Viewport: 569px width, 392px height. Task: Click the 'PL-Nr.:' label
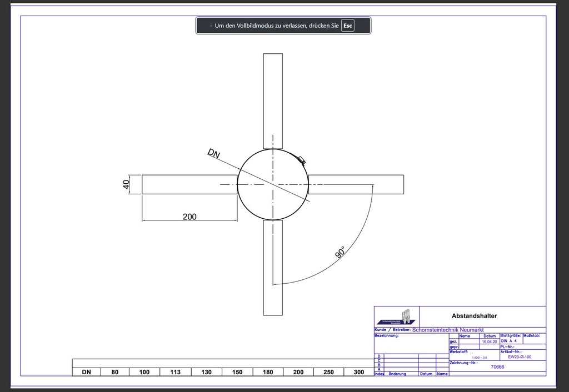point(507,346)
